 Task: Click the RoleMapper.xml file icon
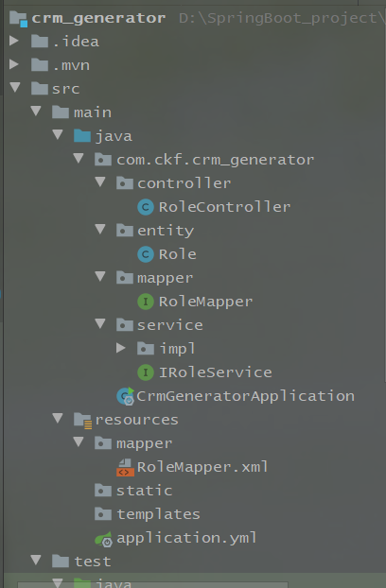[125, 467]
